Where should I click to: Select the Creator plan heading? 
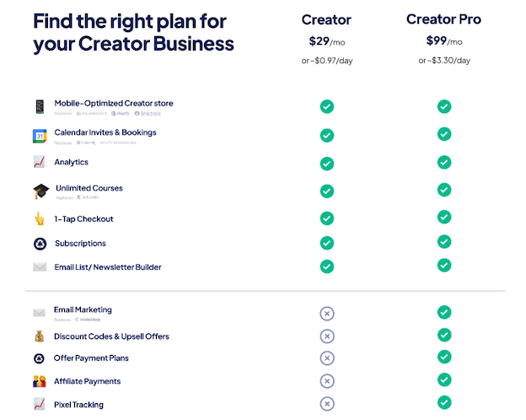(327, 19)
